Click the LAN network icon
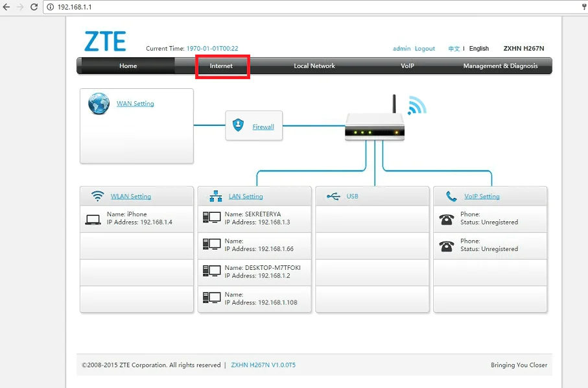 point(216,196)
